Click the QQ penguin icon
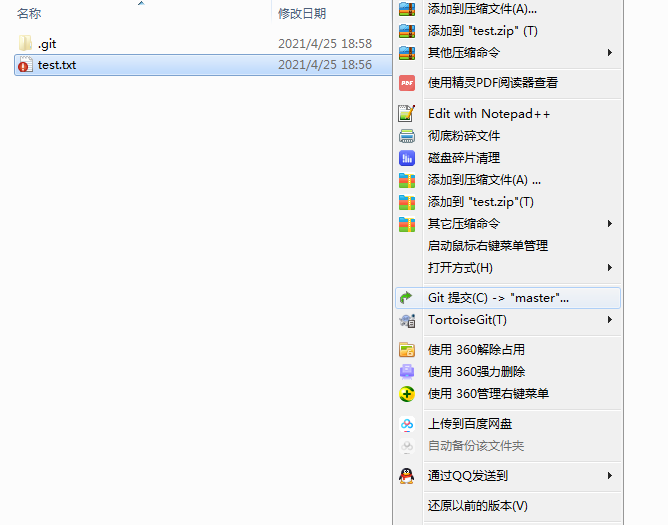 407,476
